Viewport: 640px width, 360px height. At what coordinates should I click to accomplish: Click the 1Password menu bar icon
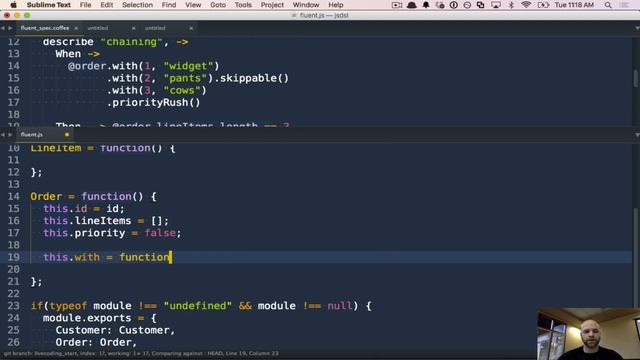pyautogui.click(x=453, y=5)
